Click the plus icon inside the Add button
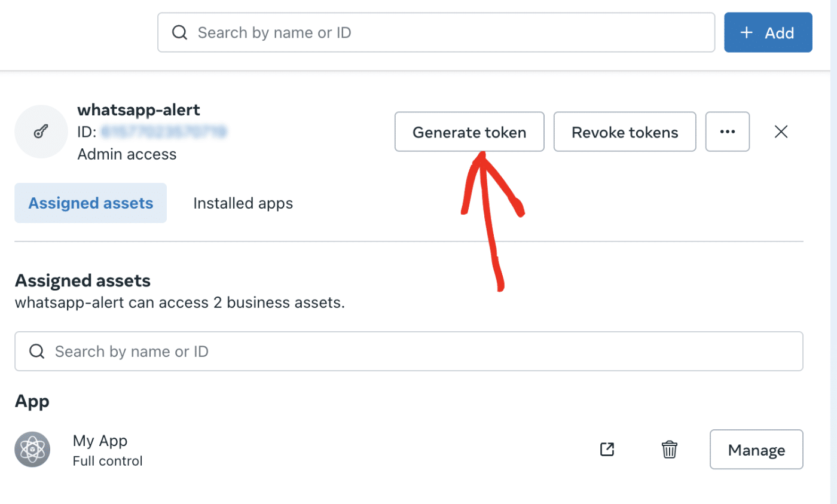Image resolution: width=837 pixels, height=504 pixels. pyautogui.click(x=747, y=32)
